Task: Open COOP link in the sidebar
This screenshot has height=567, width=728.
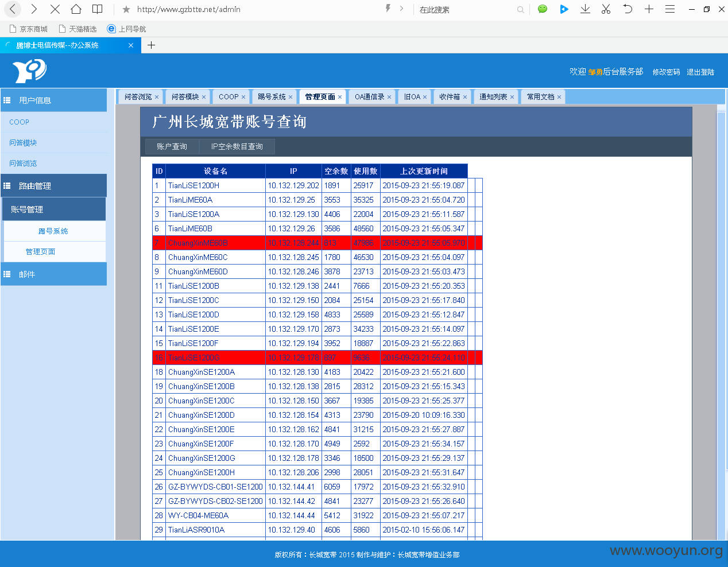Action: tap(19, 122)
